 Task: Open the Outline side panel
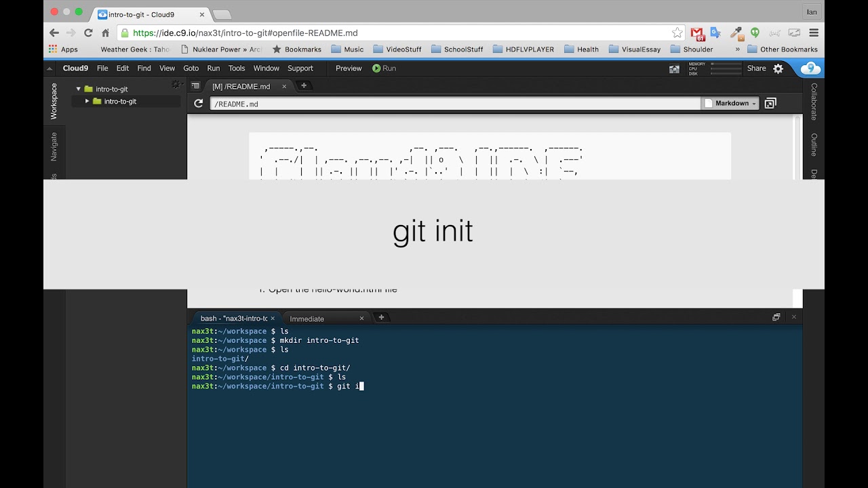tap(814, 144)
